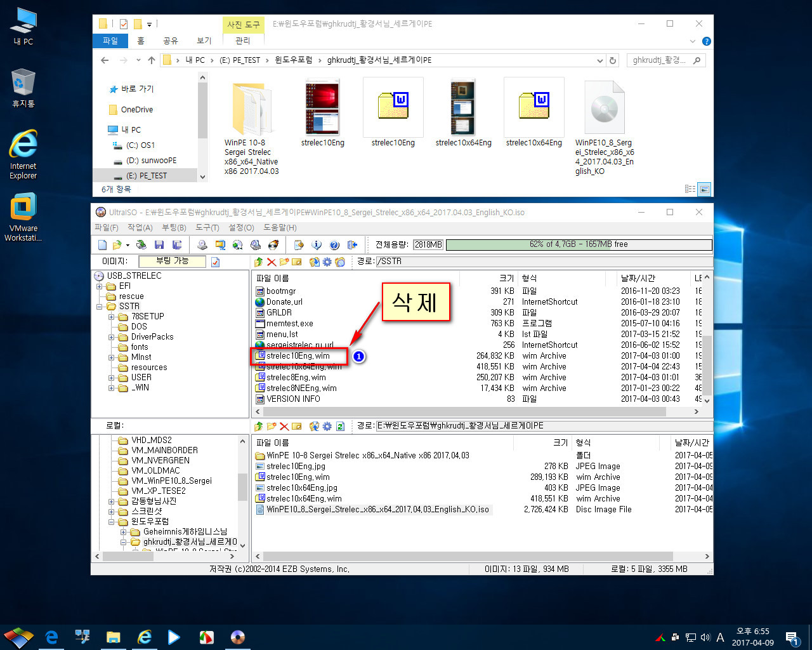Select strelec10Eng.wim in the image file list
The image size is (812, 650).
(298, 356)
